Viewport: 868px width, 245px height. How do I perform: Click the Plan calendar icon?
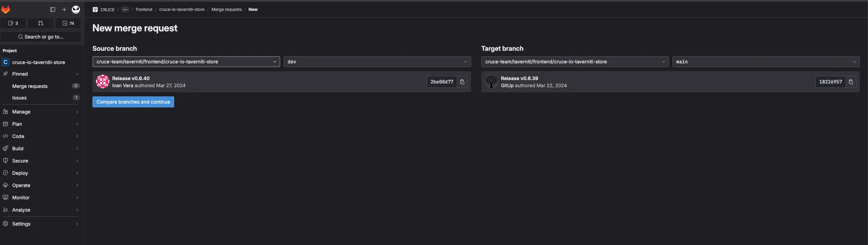5,124
